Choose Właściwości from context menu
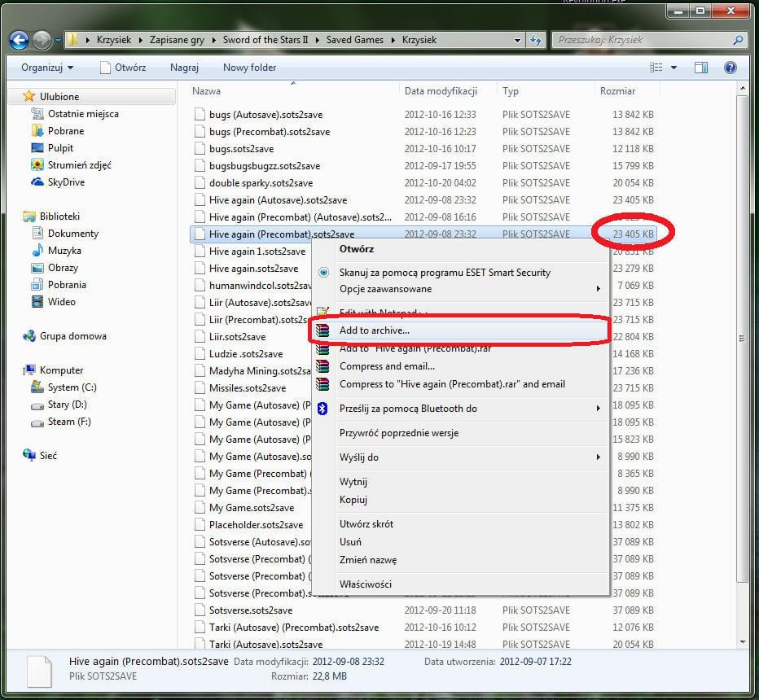 [x=460, y=584]
